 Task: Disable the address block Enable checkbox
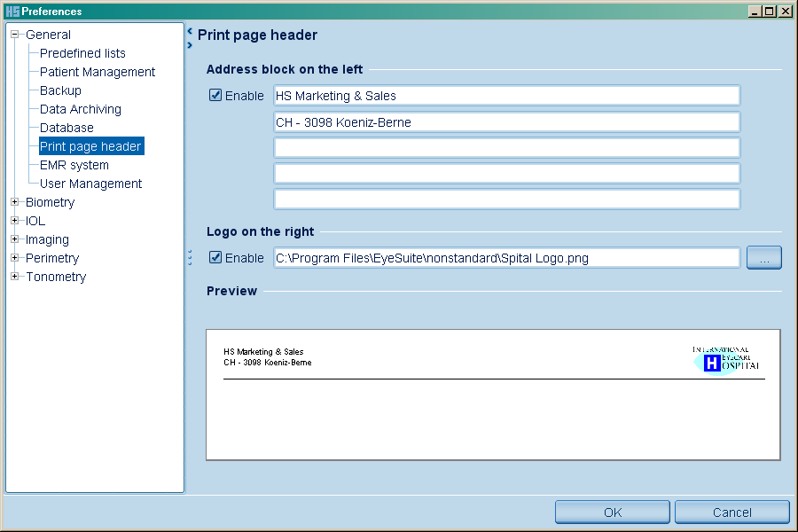click(x=215, y=96)
